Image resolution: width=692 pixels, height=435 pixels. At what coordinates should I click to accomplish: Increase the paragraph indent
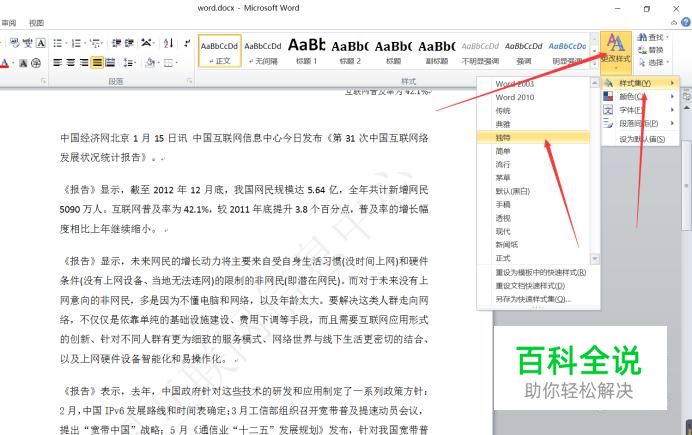129,43
